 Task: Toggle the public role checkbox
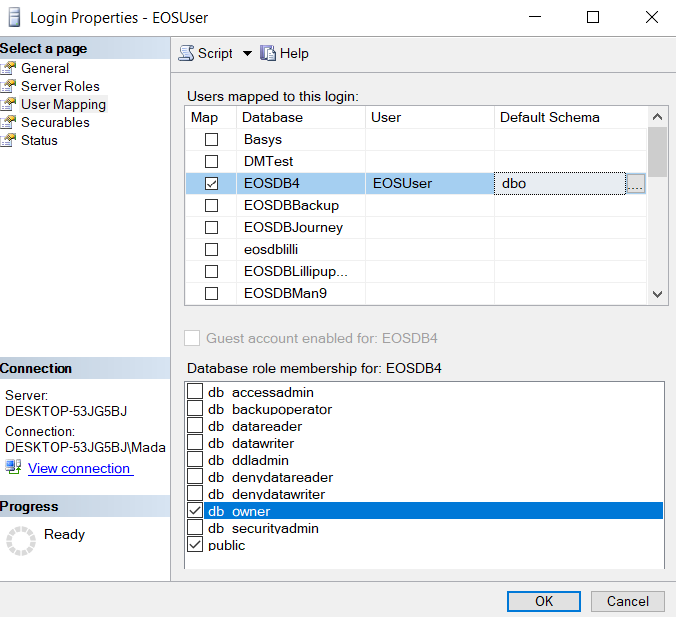pyautogui.click(x=195, y=545)
